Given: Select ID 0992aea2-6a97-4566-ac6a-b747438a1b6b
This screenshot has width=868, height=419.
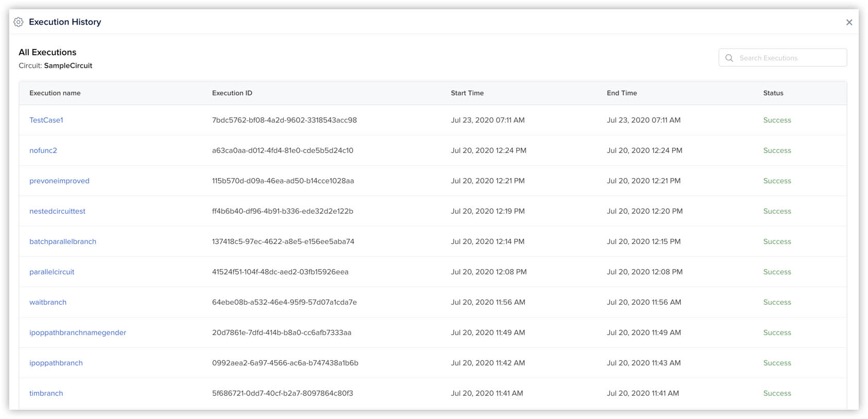Looking at the screenshot, I should [x=285, y=363].
